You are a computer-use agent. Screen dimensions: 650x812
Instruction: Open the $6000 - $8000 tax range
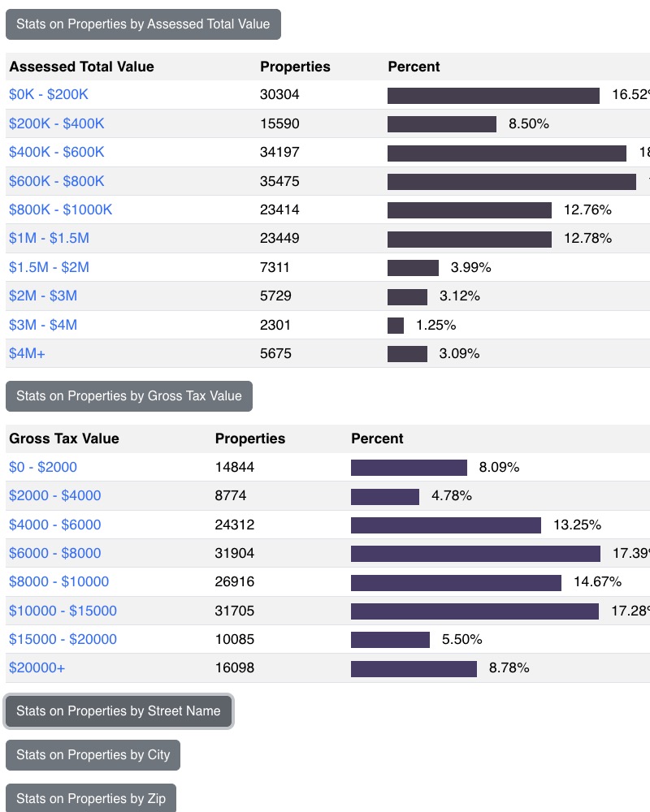click(54, 553)
